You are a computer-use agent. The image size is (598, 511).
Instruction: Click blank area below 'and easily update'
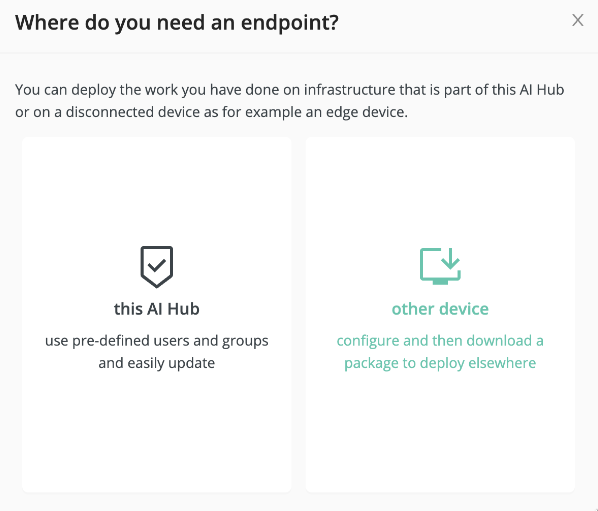point(157,431)
